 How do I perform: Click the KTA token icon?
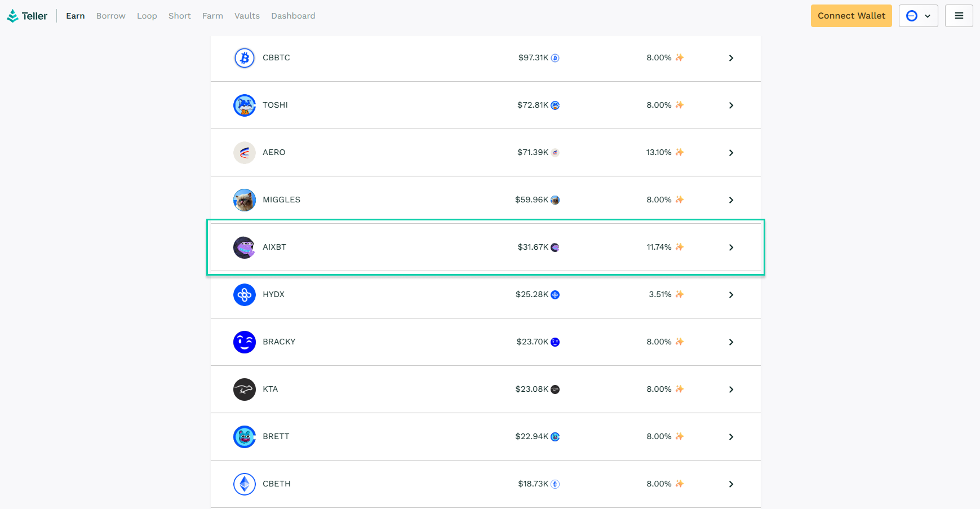click(x=244, y=390)
